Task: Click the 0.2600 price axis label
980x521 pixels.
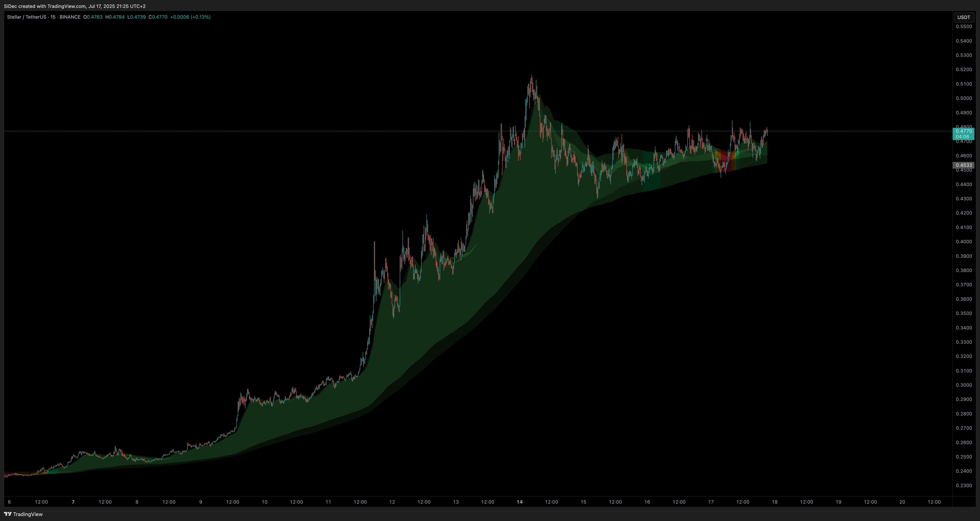Action: [x=964, y=443]
